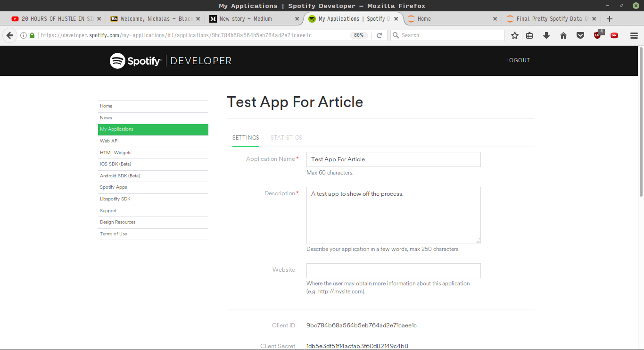Open iOS SDK (Beta) sidebar link
Screen dimensions: 644x350
(153, 164)
